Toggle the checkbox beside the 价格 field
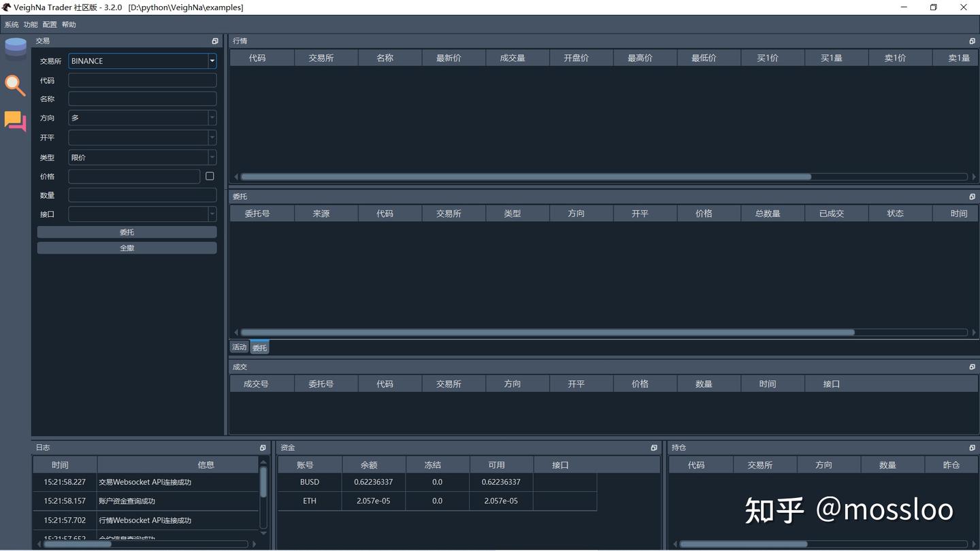Viewport: 980px width, 551px height. click(x=210, y=176)
